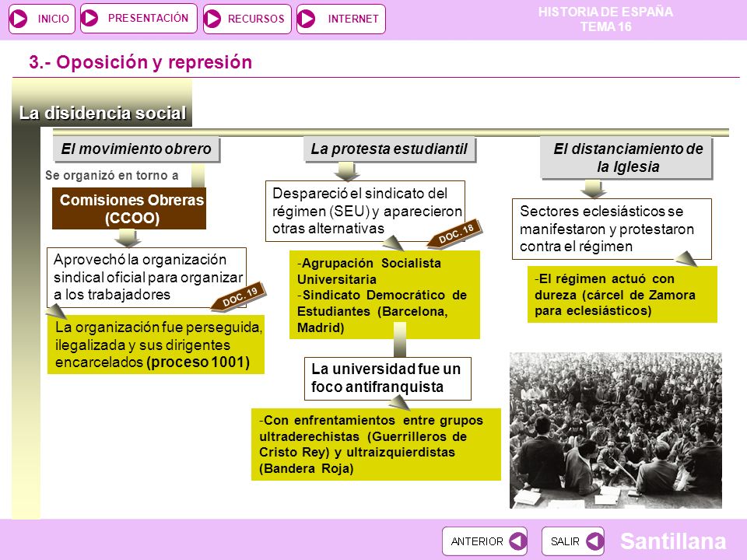Click 'Sectores eclesiásticos se manifestaron' box
Image resolution: width=747 pixels, height=560 pixels.
[612, 229]
